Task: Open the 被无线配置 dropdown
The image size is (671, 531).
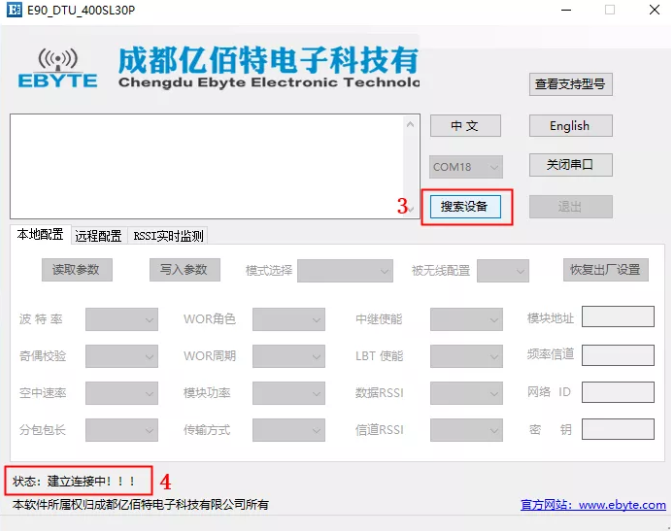Action: 503,270
